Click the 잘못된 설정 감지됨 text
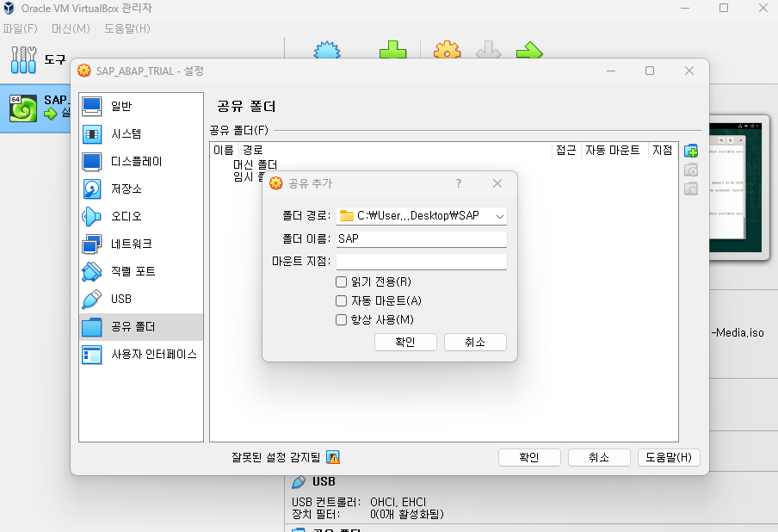Viewport: 778px width, 532px height. (x=276, y=457)
